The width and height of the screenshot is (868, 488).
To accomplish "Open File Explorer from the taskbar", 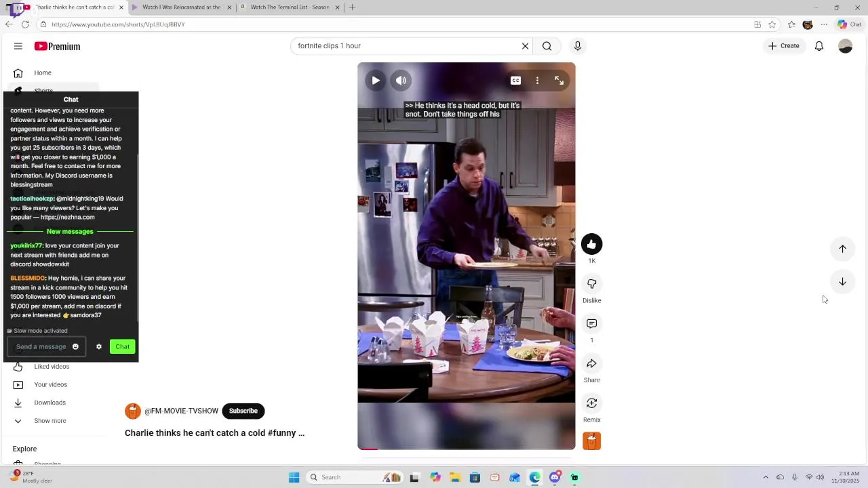I will click(x=455, y=477).
